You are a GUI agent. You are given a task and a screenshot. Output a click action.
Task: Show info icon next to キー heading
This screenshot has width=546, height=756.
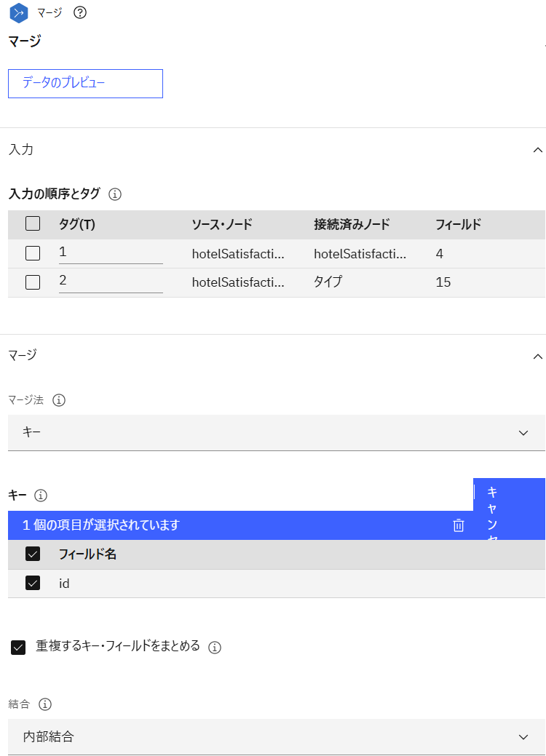[x=41, y=496]
